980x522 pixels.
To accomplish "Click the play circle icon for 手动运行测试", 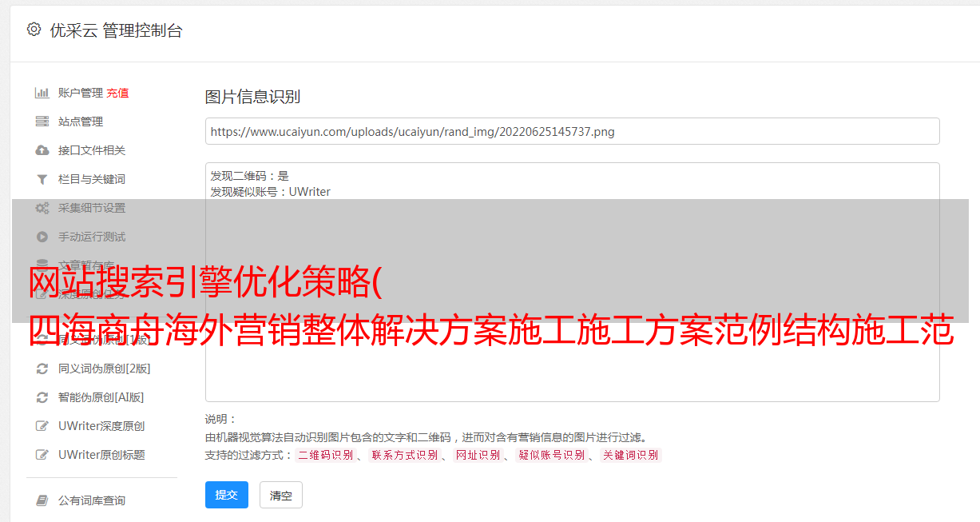I will (42, 237).
